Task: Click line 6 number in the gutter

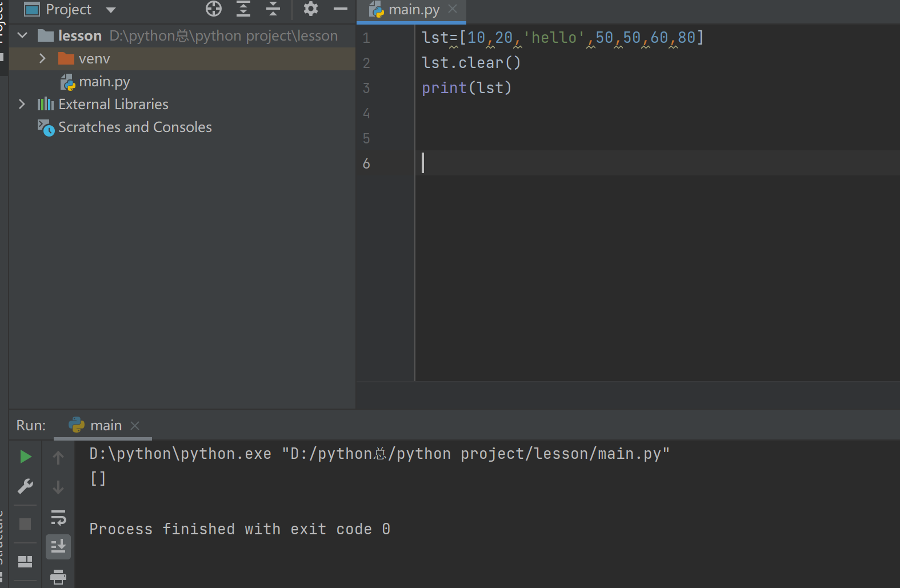Action: point(366,164)
